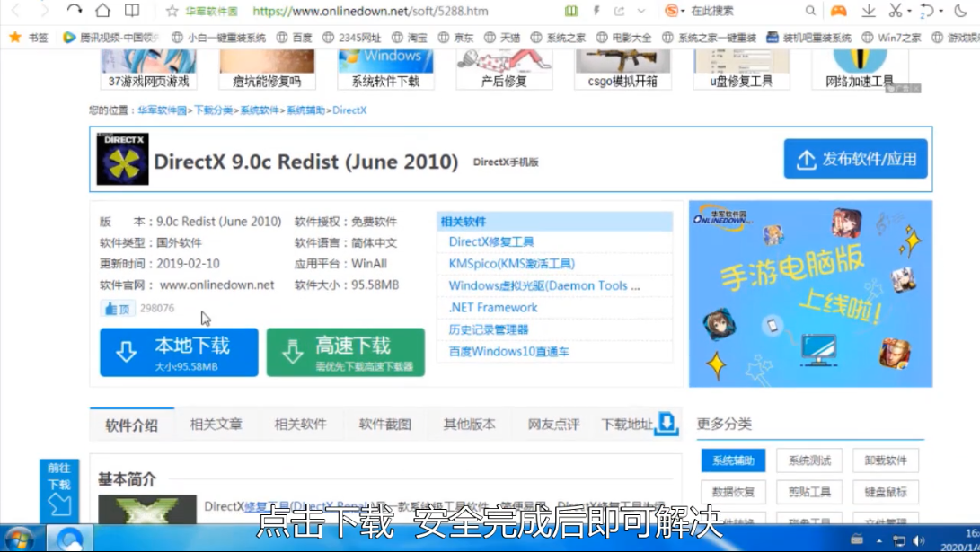Viewport: 980px width, 552px height.
Task: Click the thumbs-up 顶 button
Action: click(118, 308)
